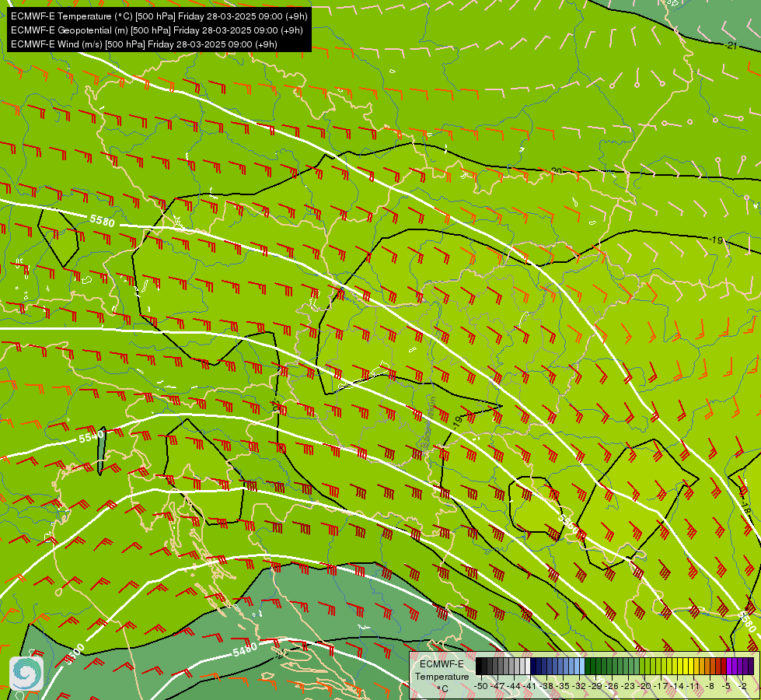Image resolution: width=761 pixels, height=700 pixels.
Task: Select the ECMWF-E Temperature 500 hPa title line
Action: click(x=159, y=16)
